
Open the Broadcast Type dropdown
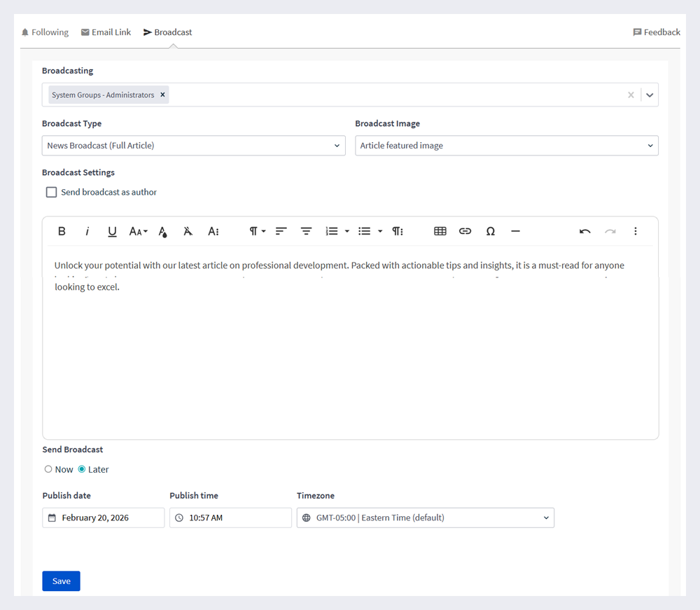click(x=194, y=146)
